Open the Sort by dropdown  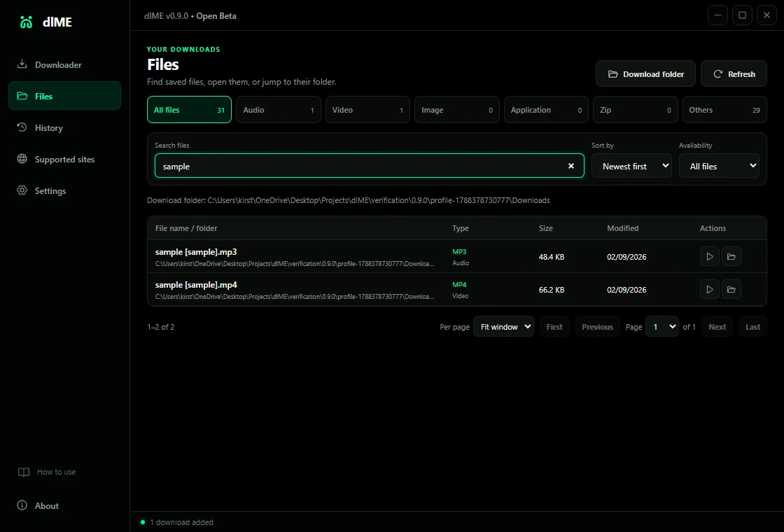631,166
